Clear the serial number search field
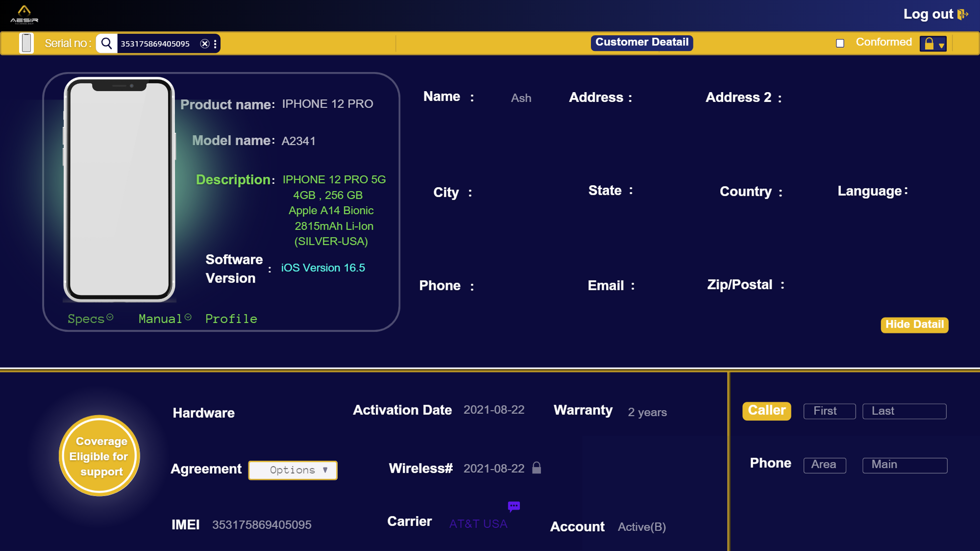The height and width of the screenshot is (551, 980). click(x=205, y=44)
